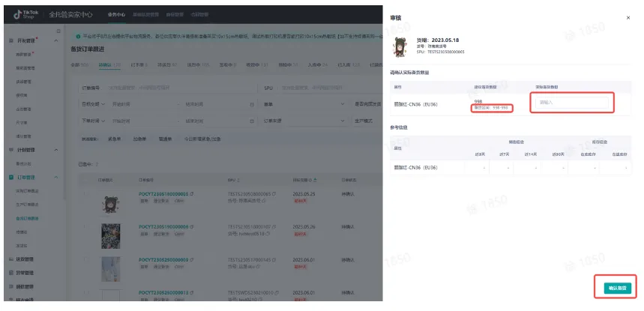Copy order number POCYT2305180000005 via its copy icon
This screenshot has width=644, height=311.
[x=192, y=193]
